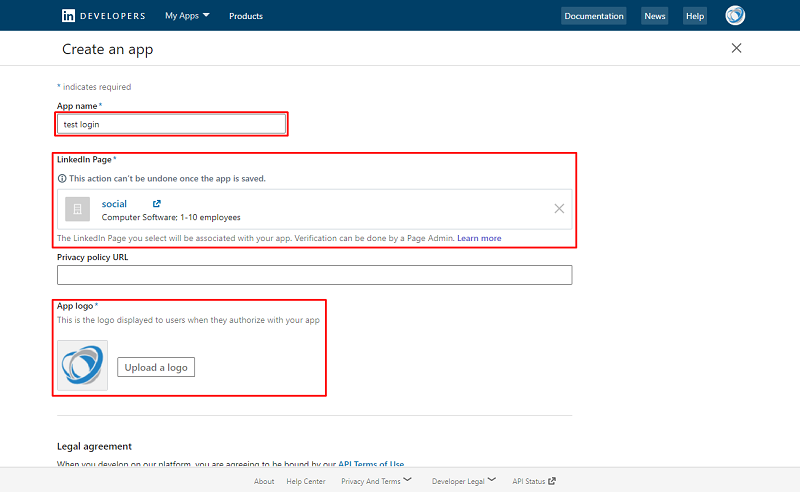Open the user profile avatar menu

pos(735,15)
